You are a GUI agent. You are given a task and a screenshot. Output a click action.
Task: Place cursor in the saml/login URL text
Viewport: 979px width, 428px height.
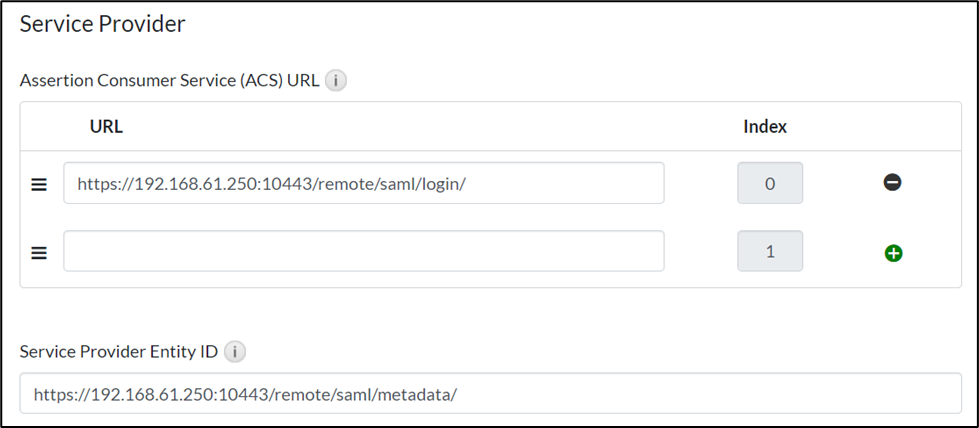point(271,184)
